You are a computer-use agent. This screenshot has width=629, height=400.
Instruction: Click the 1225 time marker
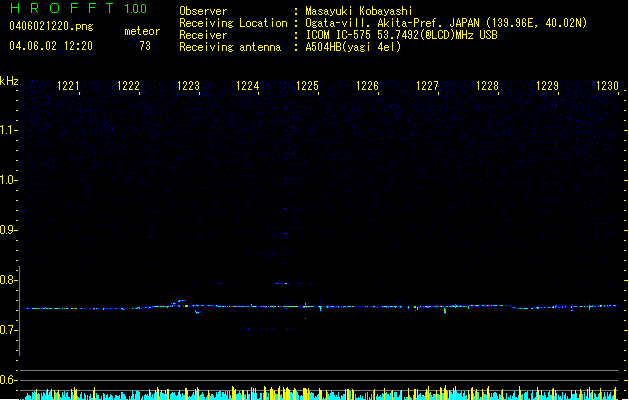click(307, 86)
